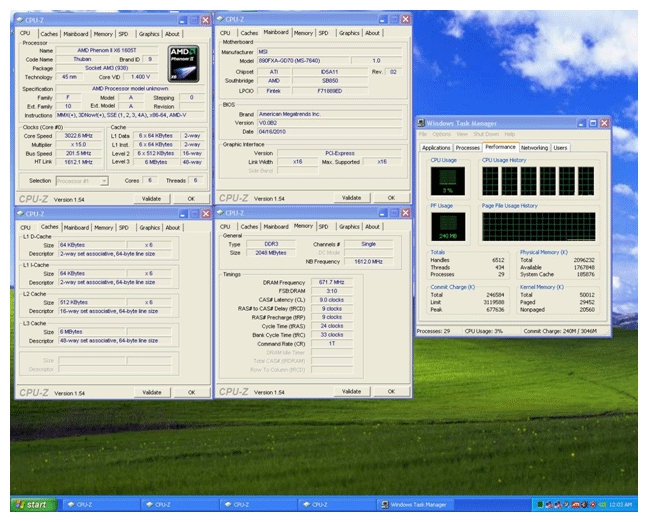Open Processor selection dropdown in CPU-Z
The image size is (648, 522).
pyautogui.click(x=104, y=181)
